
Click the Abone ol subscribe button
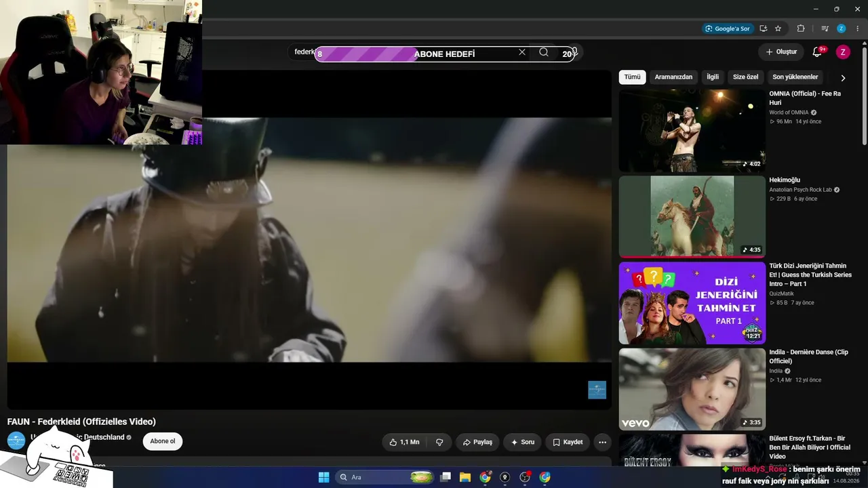(x=163, y=441)
